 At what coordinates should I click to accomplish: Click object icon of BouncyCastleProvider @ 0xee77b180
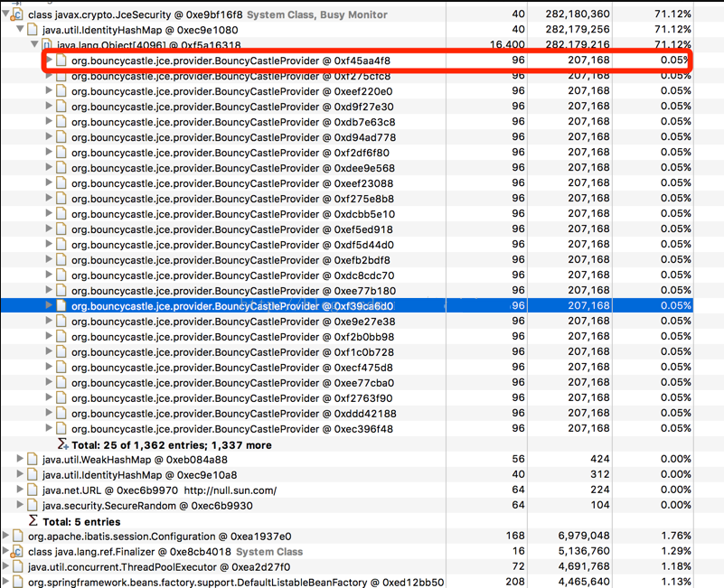point(61,290)
